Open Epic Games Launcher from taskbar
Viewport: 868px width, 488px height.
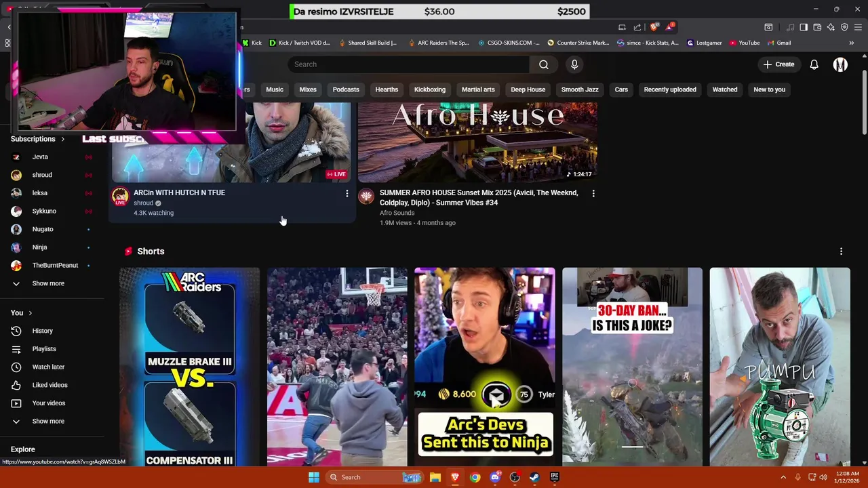click(x=554, y=477)
